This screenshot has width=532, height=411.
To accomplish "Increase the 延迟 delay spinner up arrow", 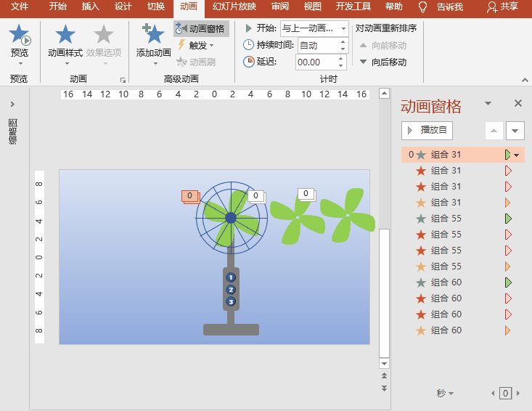I will coord(341,59).
